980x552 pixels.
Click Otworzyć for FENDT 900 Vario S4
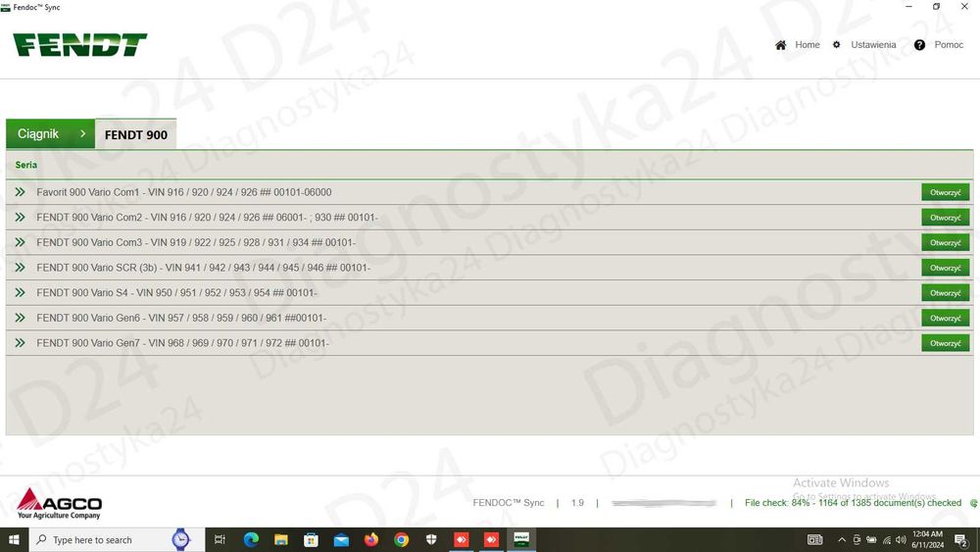coord(945,292)
